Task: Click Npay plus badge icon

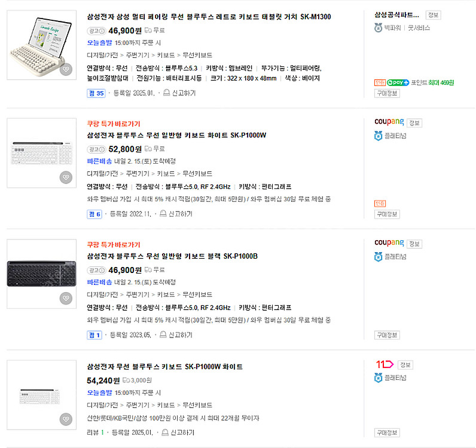Action: [398, 82]
